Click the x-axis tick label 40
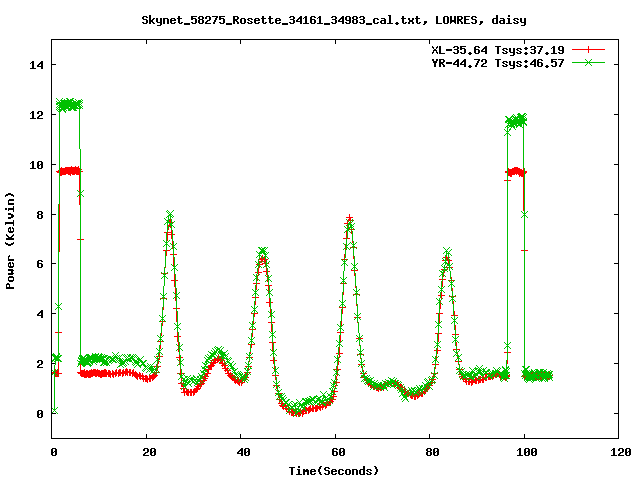 243,452
